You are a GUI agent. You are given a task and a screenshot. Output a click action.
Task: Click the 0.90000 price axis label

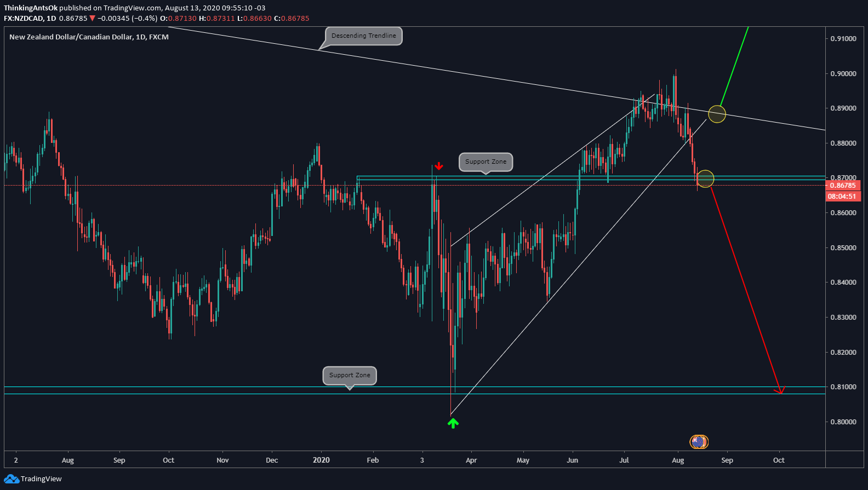[843, 74]
